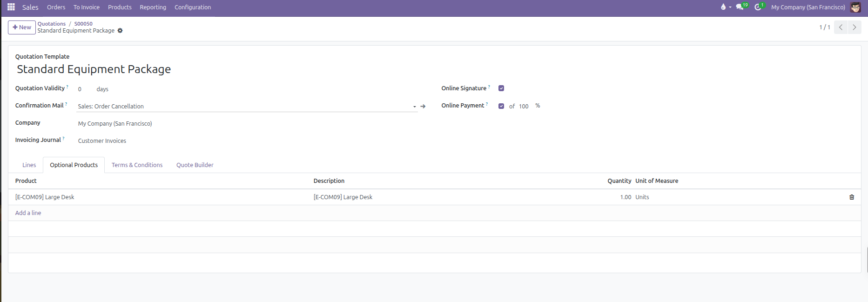Show help tooltip for Confirmation Mail

66,104
